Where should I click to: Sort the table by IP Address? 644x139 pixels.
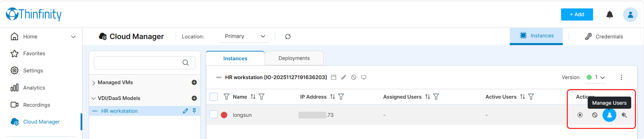point(332,97)
